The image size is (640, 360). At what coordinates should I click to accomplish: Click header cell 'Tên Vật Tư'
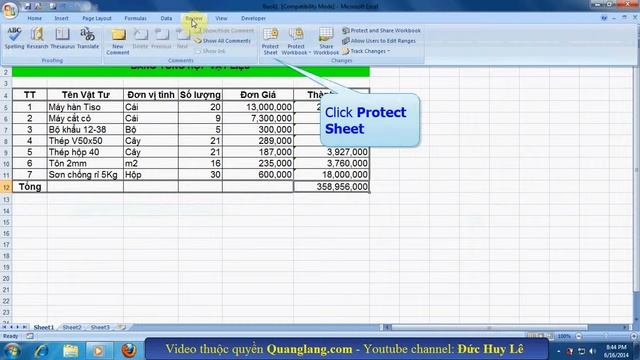coord(85,95)
